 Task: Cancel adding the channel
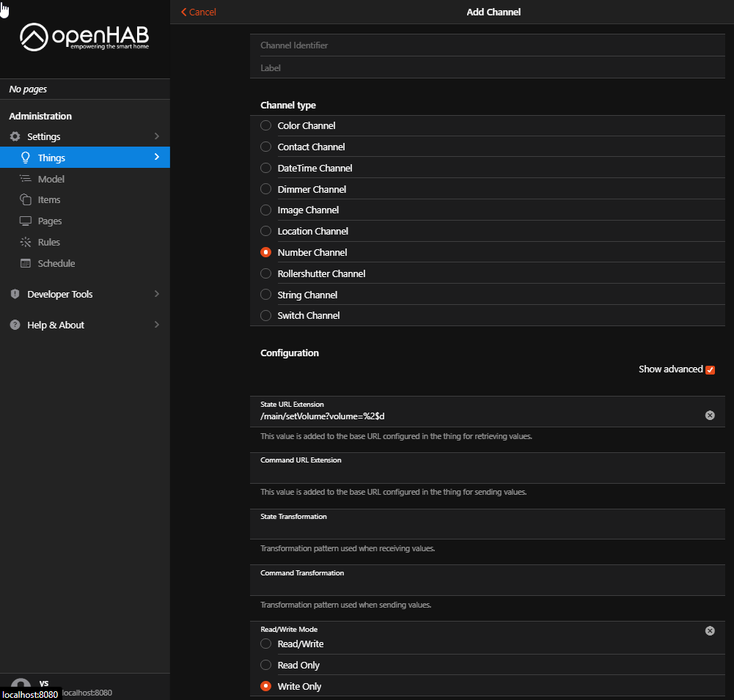[x=197, y=12]
